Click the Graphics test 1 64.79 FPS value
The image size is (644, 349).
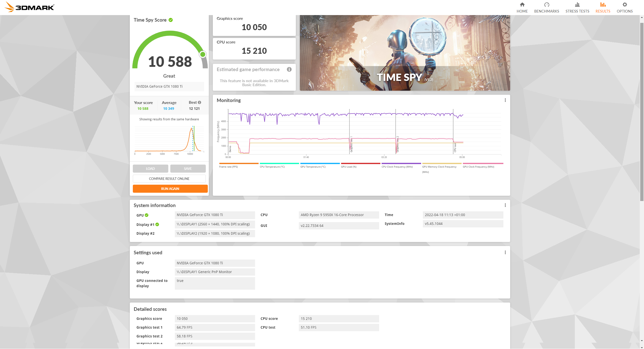point(215,327)
